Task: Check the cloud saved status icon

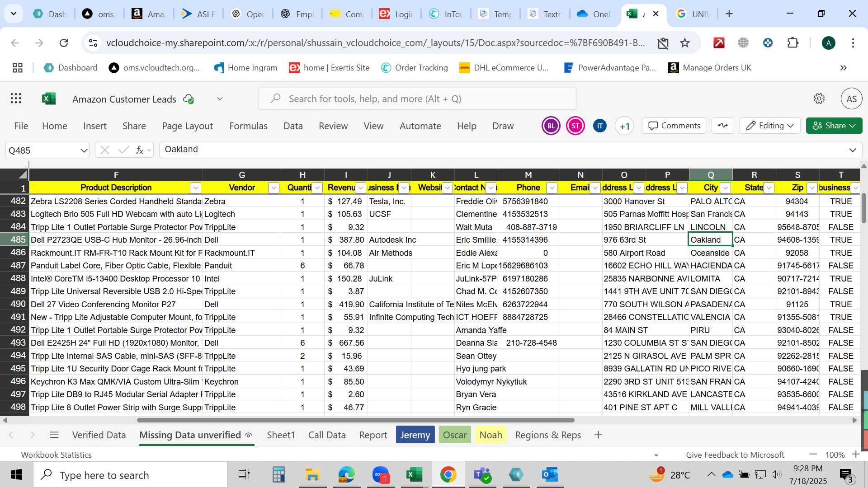Action: point(189,99)
